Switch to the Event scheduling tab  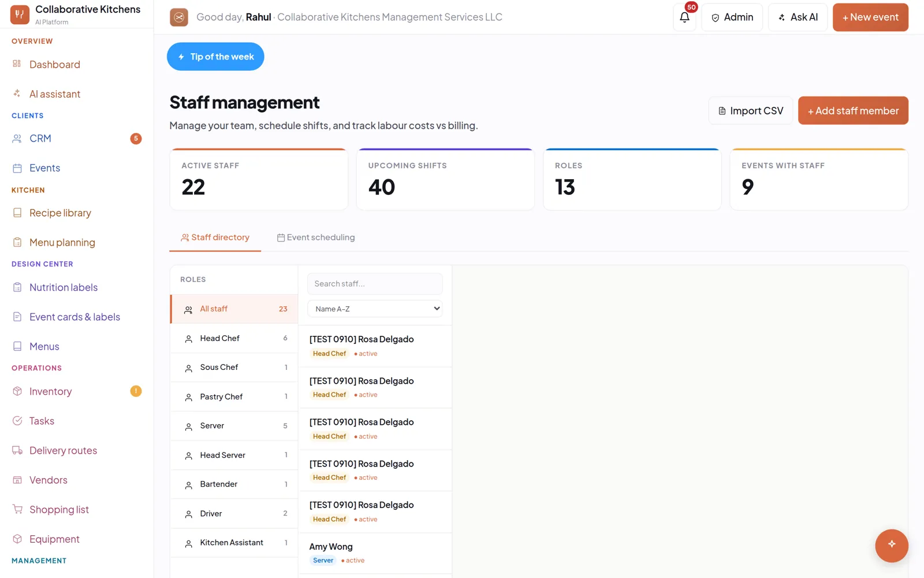coord(316,238)
